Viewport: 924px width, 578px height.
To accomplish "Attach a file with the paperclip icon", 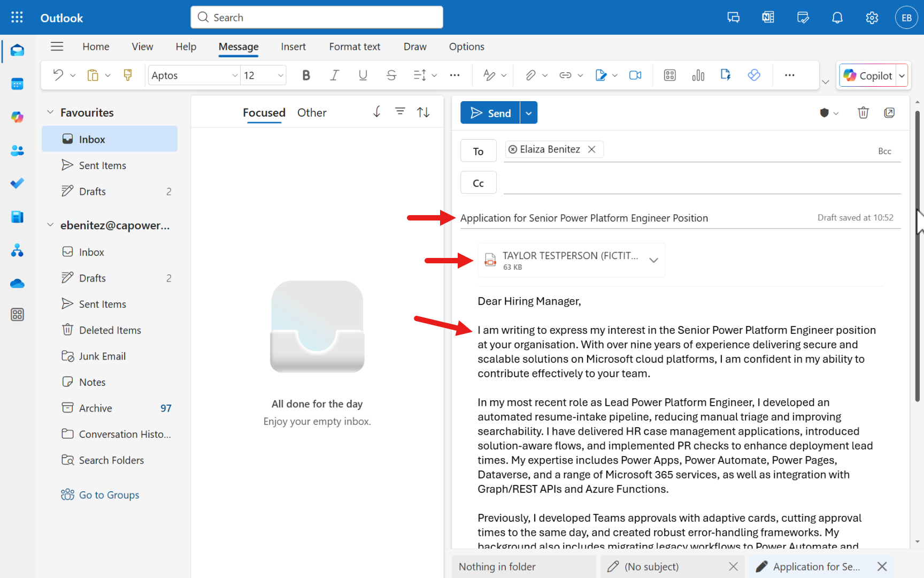I will tap(530, 75).
